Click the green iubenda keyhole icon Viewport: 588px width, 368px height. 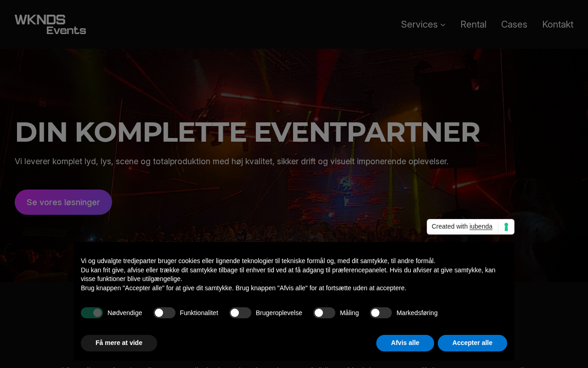coord(506,227)
